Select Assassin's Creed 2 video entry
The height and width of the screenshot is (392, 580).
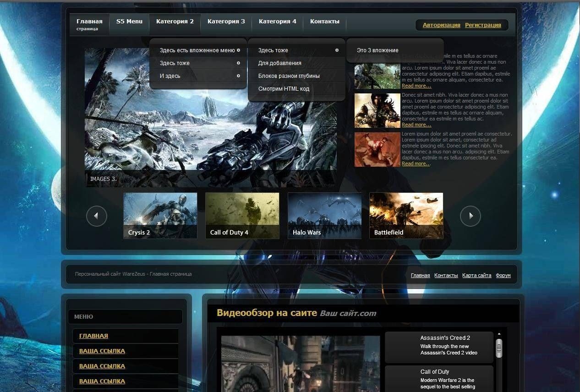pyautogui.click(x=439, y=348)
